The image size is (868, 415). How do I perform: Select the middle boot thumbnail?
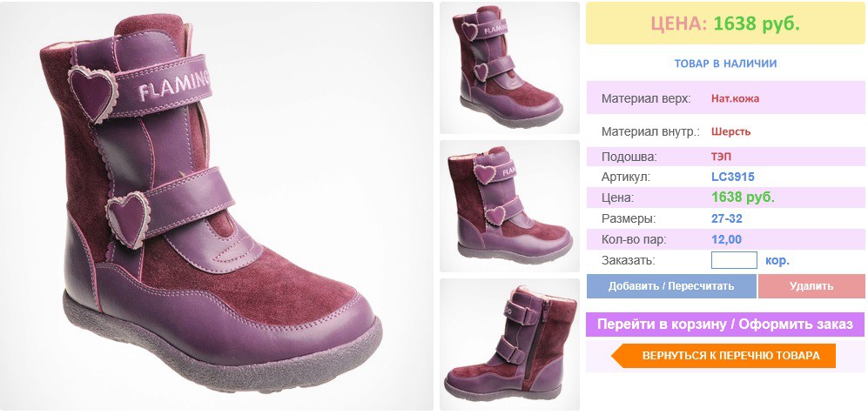[x=509, y=206]
